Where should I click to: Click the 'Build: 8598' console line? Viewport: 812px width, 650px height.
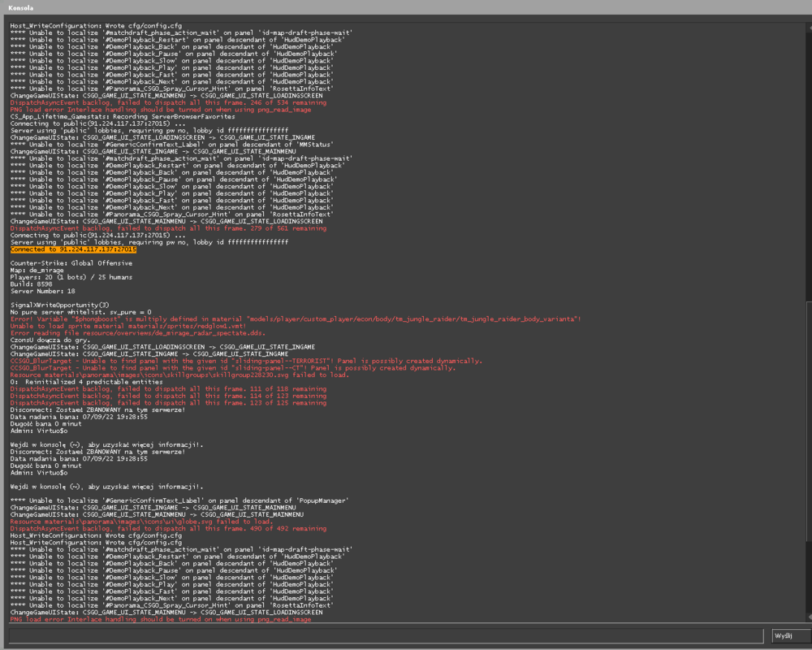pos(31,284)
